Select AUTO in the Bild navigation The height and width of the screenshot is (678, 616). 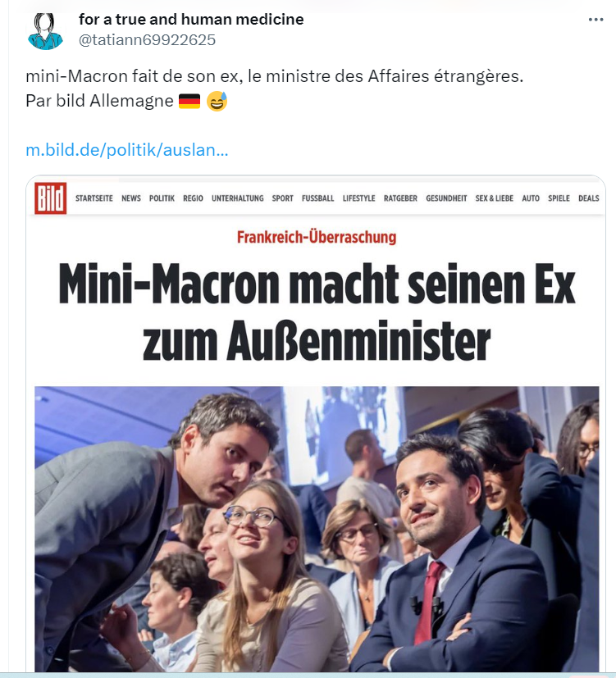tap(531, 198)
